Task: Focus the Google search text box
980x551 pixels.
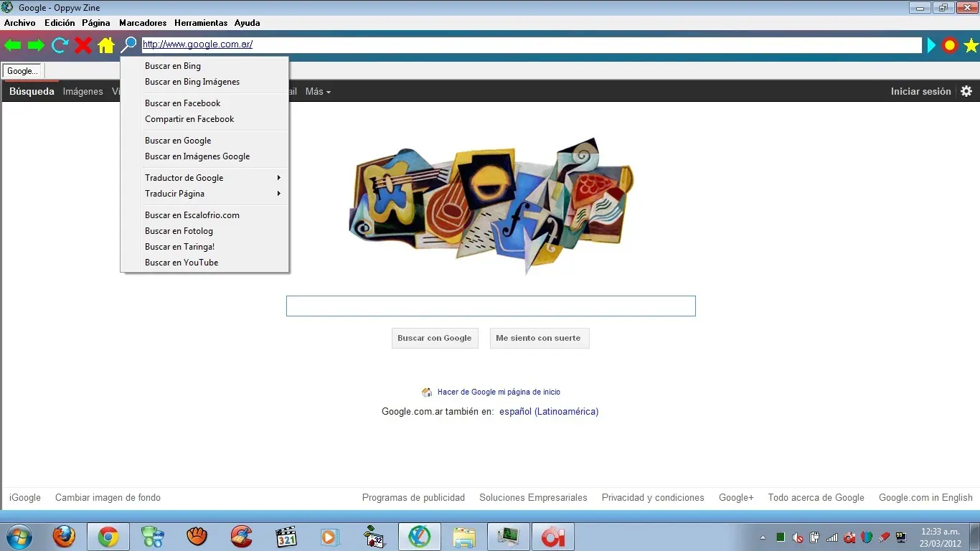Action: (x=491, y=306)
